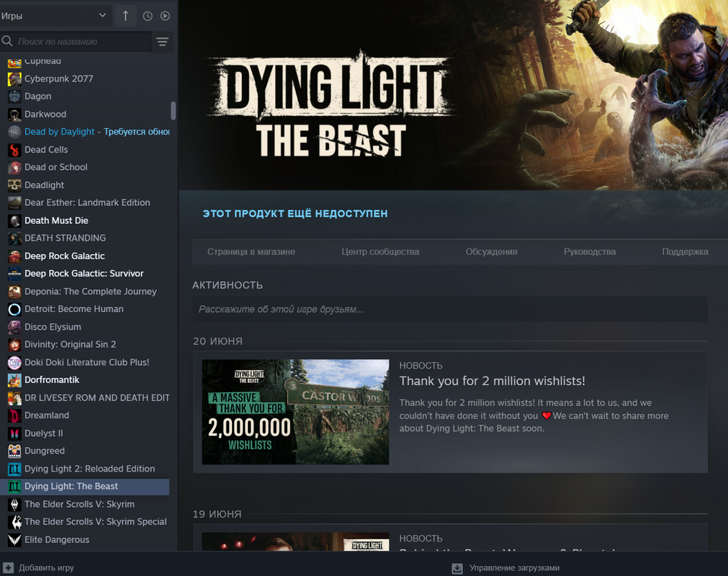Select Deponia: The Complete Journey
This screenshot has width=728, height=576.
point(91,292)
